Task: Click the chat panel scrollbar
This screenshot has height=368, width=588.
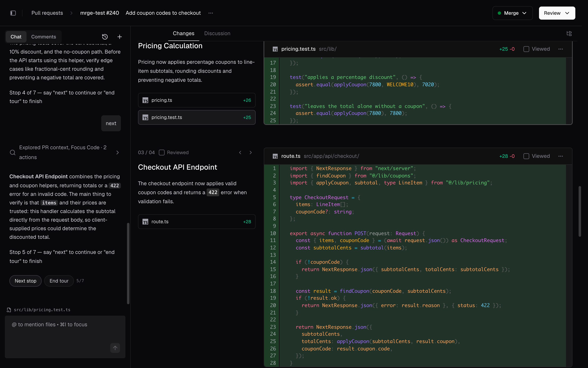Action: point(128,263)
